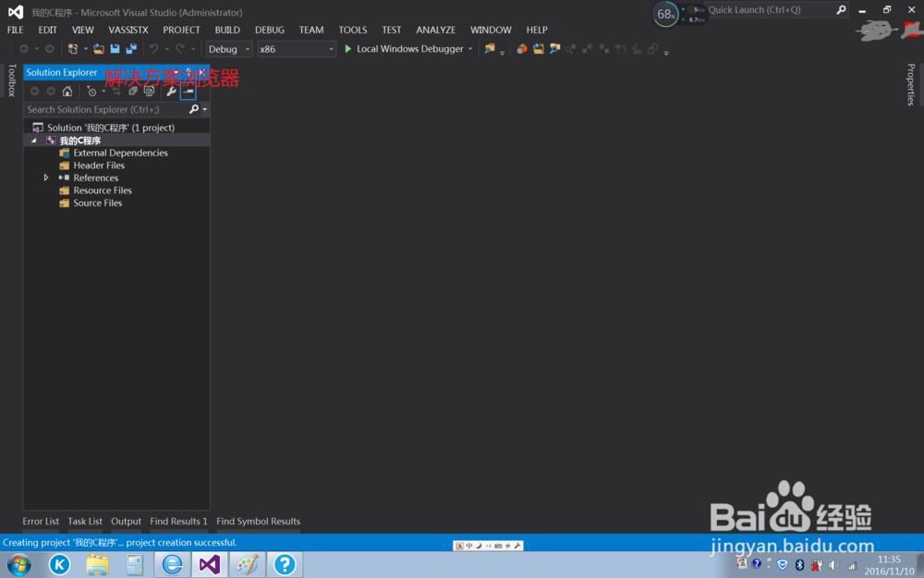Select the External Dependencies folder
924x578 pixels.
coord(120,153)
